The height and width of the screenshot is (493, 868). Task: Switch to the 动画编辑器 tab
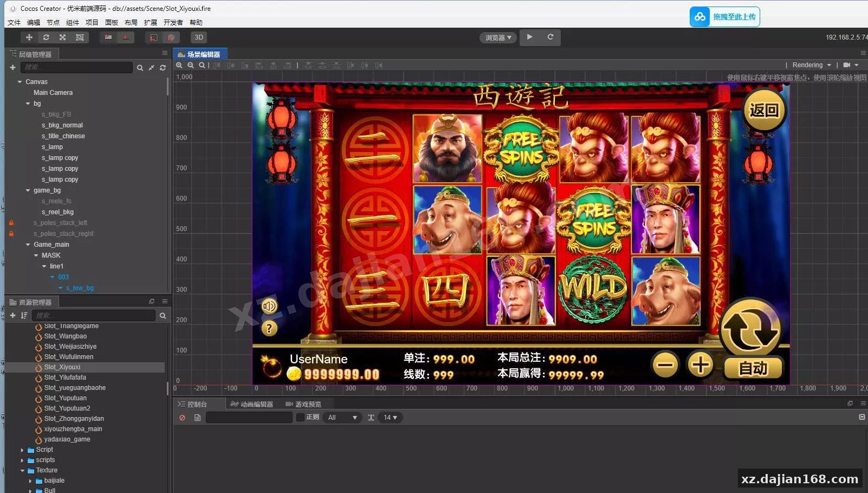click(x=251, y=405)
